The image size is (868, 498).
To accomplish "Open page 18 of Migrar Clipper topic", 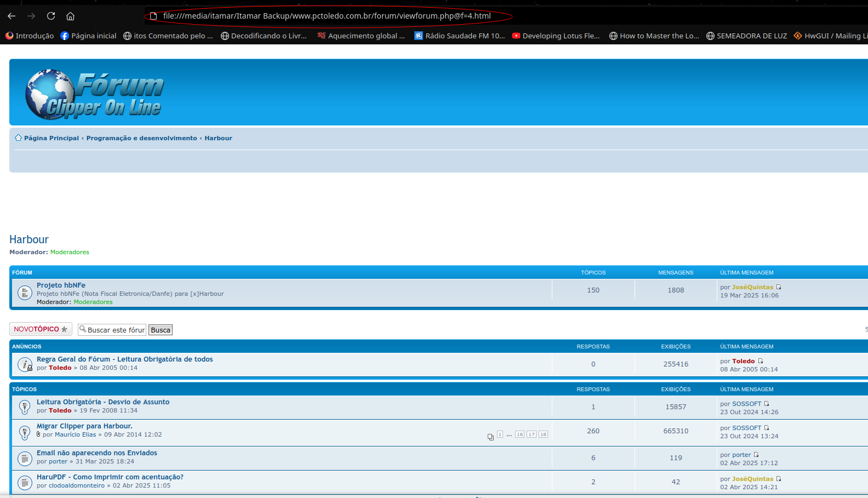I will pos(543,434).
